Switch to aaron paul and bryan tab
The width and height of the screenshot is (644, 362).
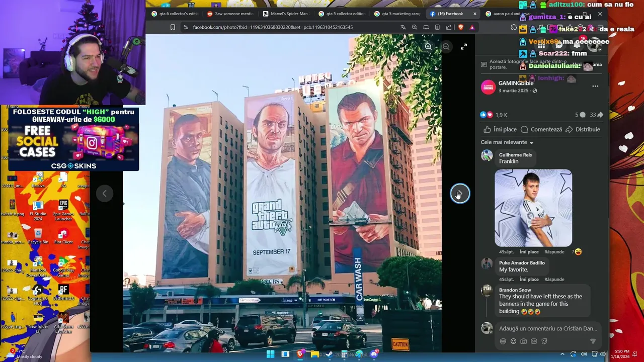click(x=508, y=14)
